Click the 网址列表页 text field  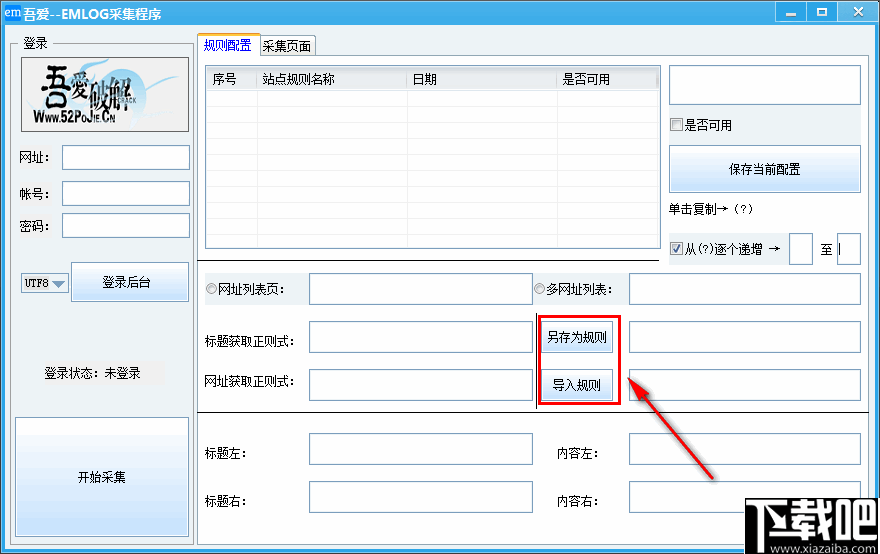pos(421,289)
